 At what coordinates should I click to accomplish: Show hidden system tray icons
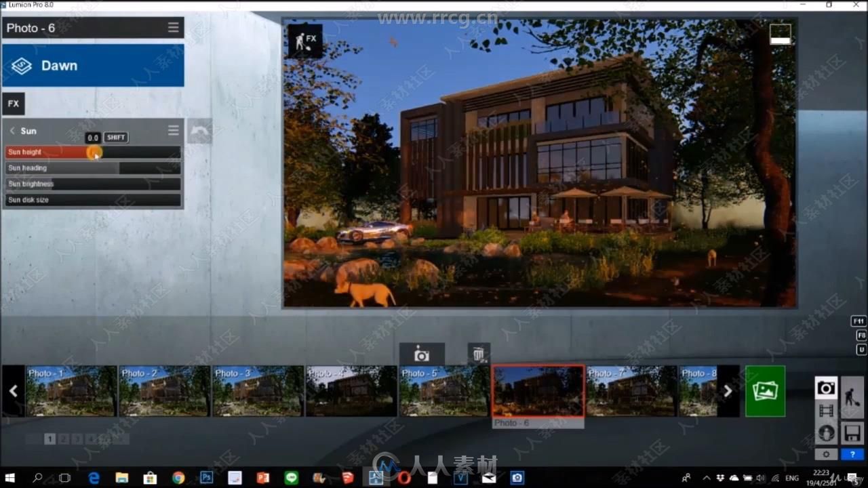point(707,478)
